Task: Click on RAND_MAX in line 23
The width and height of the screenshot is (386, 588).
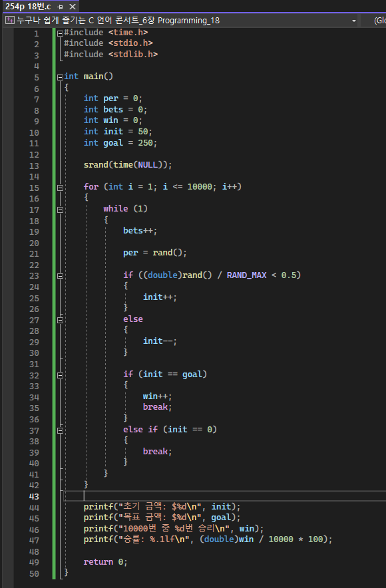Action: coord(246,275)
